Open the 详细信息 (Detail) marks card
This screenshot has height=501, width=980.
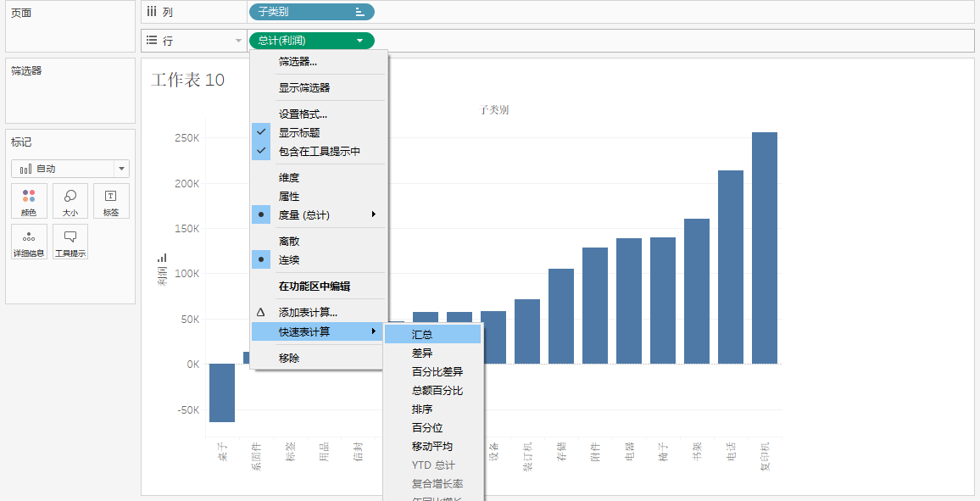tap(29, 242)
